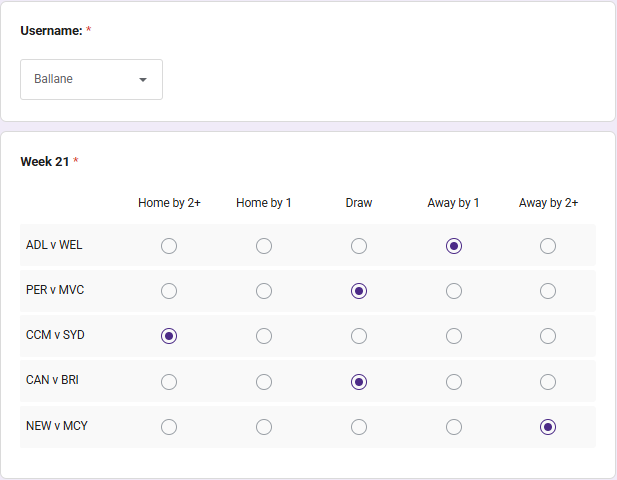617x480 pixels.
Task: Select Home by 2+ for PER v MVC
Action: 169,291
